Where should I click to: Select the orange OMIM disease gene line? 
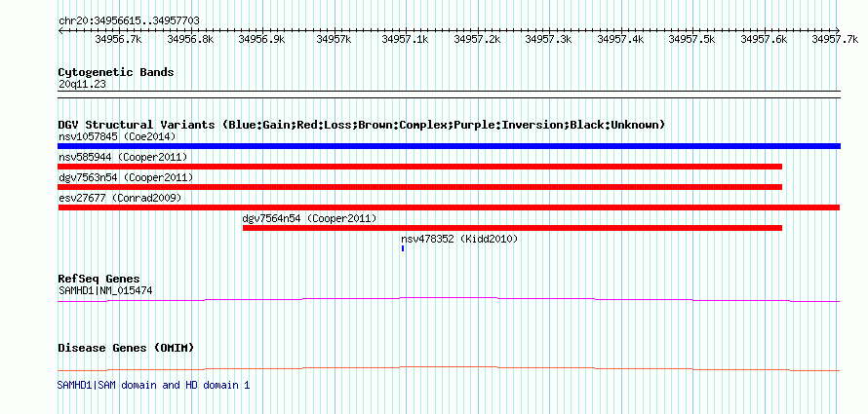[449, 368]
